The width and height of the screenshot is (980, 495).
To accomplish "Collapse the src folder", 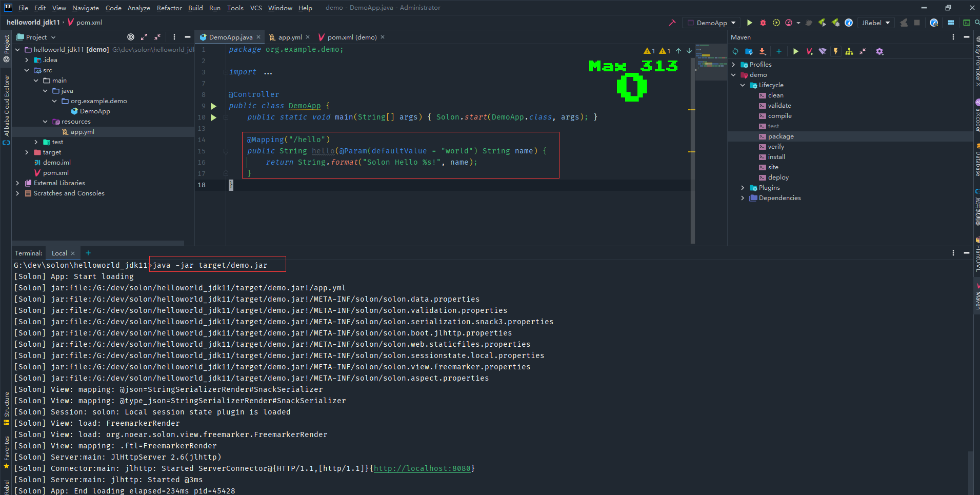I will click(x=27, y=70).
